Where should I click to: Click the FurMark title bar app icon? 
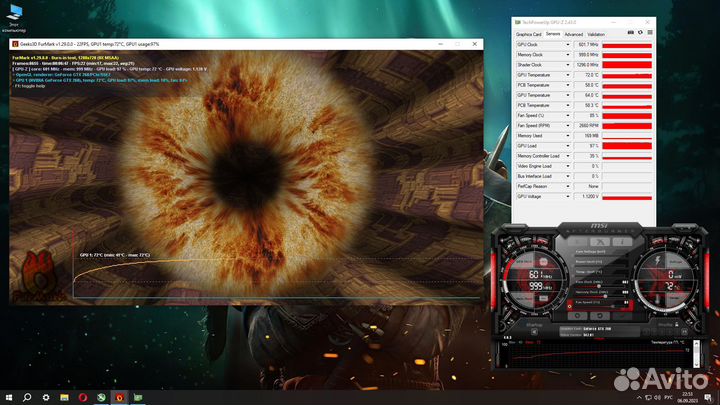[x=15, y=44]
